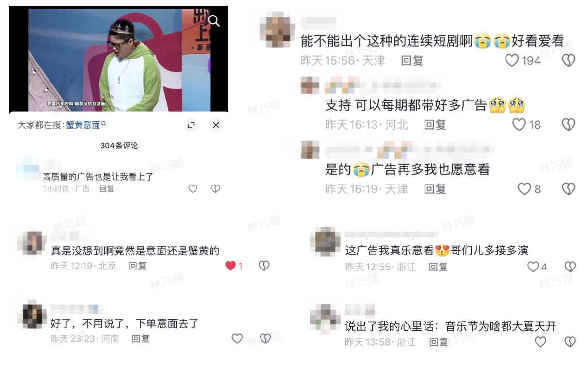The height and width of the screenshot is (370, 588).
Task: Like the 高质量的广告 comment
Action: pos(193,189)
